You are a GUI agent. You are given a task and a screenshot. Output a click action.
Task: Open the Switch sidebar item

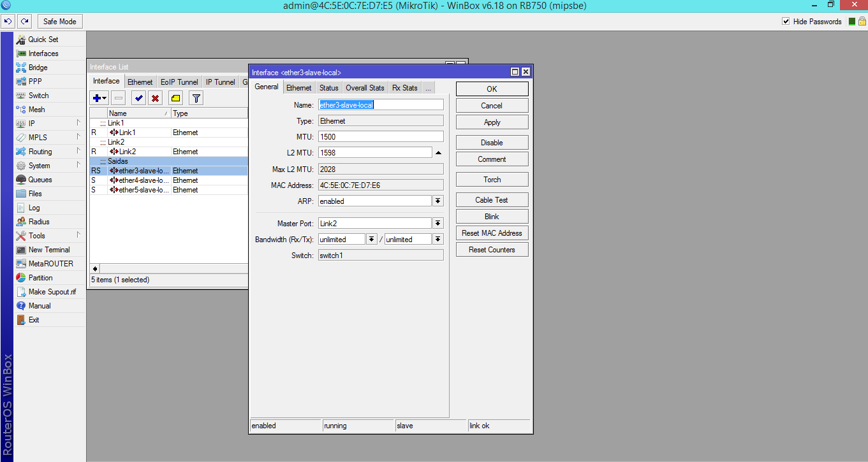tap(38, 96)
